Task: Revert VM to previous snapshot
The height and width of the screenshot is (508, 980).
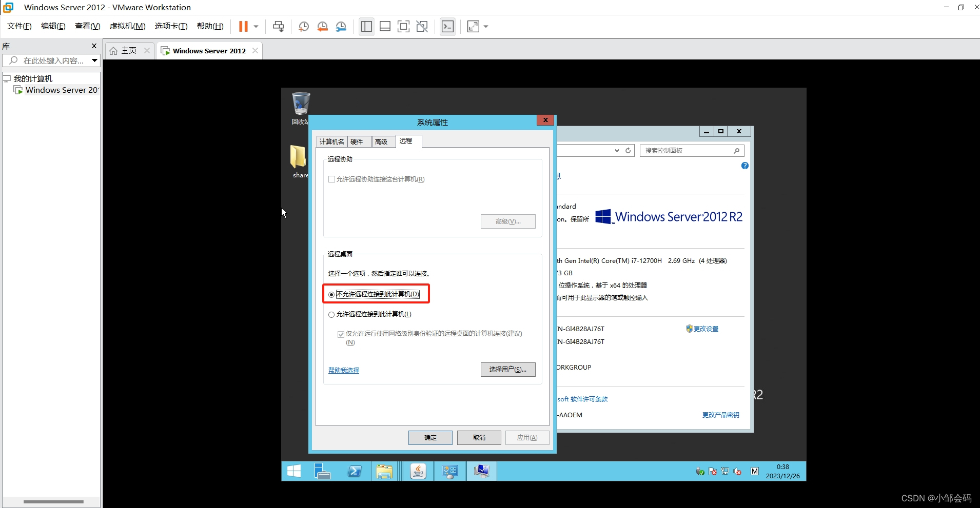Action: (x=322, y=26)
